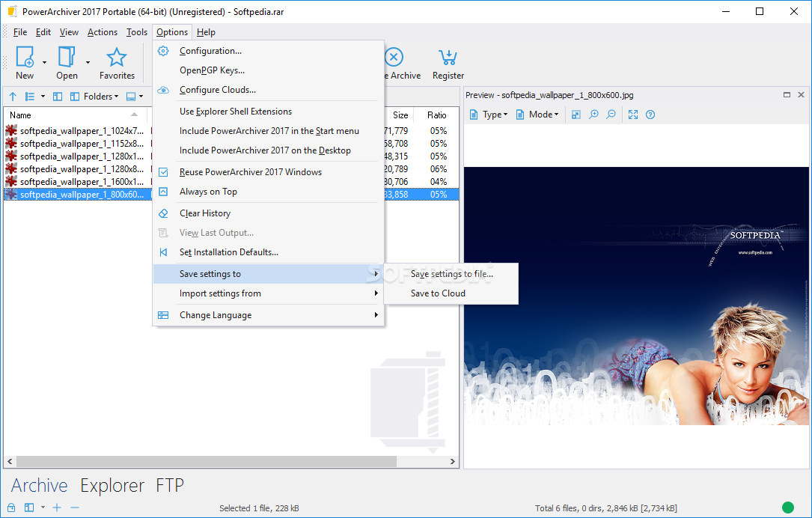This screenshot has height=518, width=812.
Task: Click the green status indicator circle
Action: click(787, 508)
